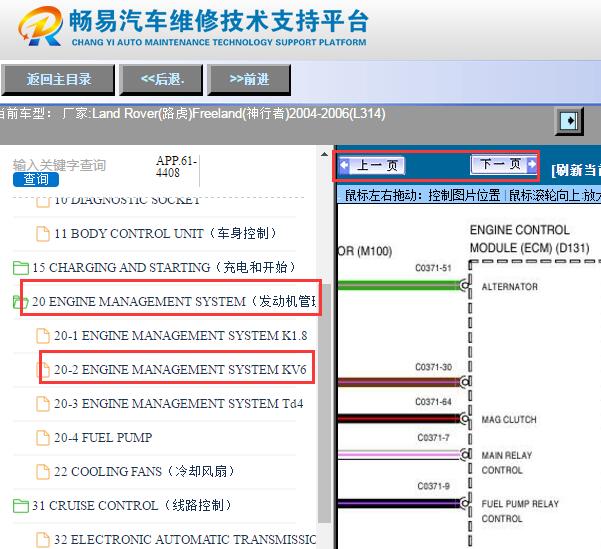The image size is (601, 549).
Task: Go back with <<后退 button
Action: coord(161,79)
